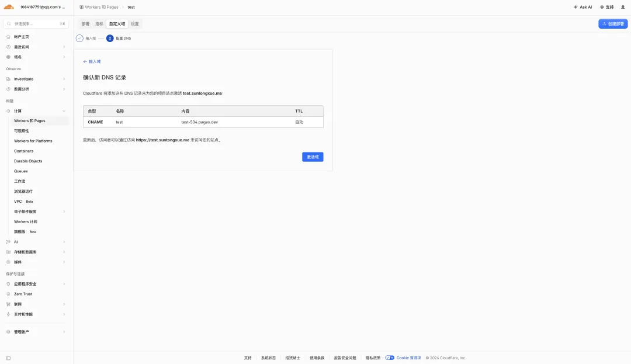Expand the 数据分析 chevron
The image size is (631, 364).
pos(64,89)
